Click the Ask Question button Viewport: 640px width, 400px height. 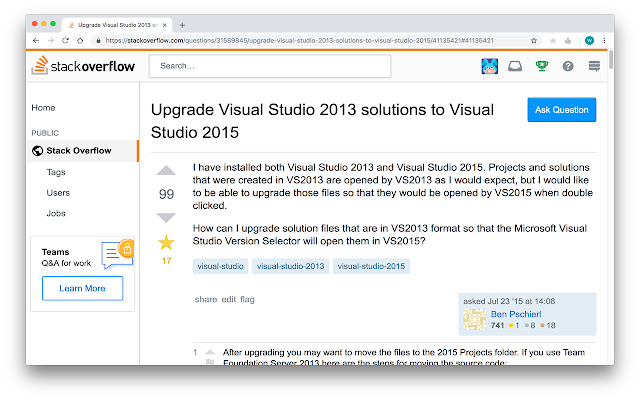pyautogui.click(x=562, y=110)
